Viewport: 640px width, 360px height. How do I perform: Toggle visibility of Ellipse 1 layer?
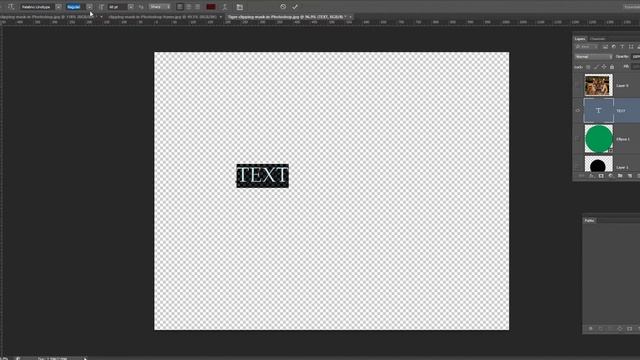click(578, 139)
